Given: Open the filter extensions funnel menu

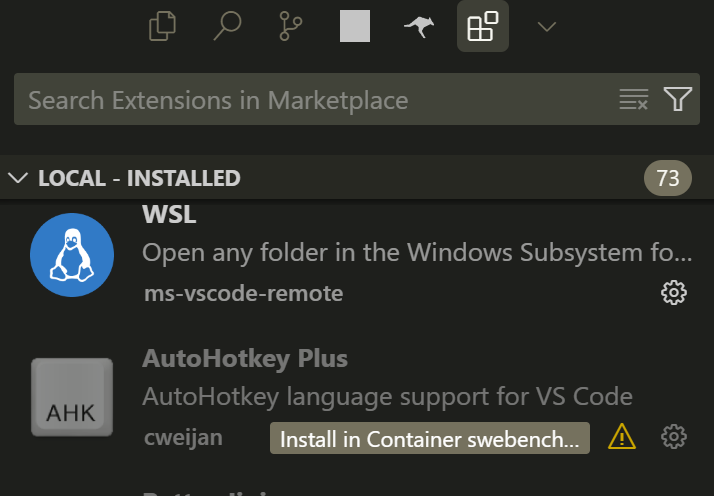Looking at the screenshot, I should [678, 99].
